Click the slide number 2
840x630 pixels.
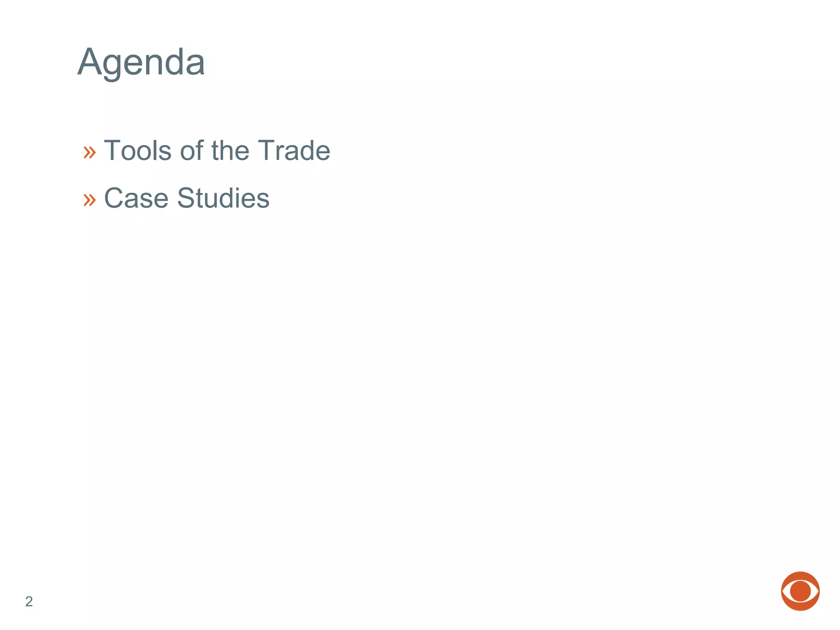29,601
